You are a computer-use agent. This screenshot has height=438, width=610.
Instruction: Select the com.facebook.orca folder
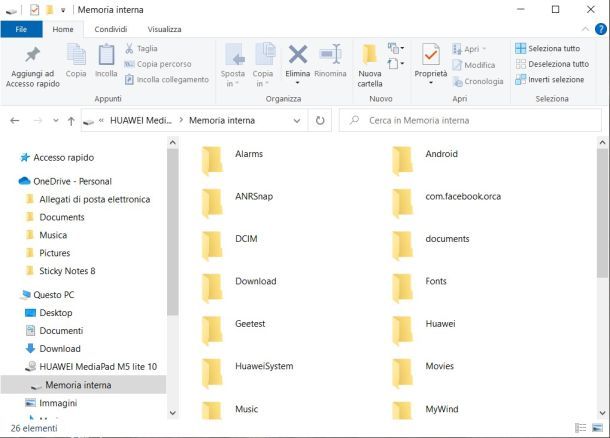[446, 202]
